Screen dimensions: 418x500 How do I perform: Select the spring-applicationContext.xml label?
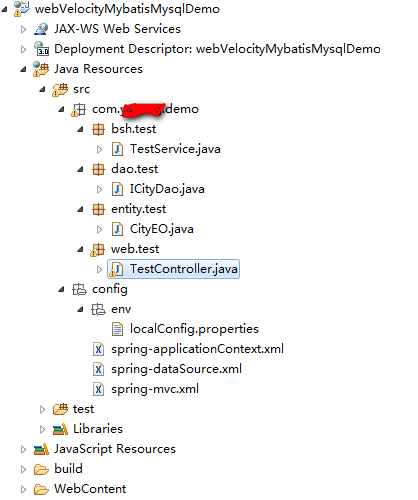pos(197,349)
